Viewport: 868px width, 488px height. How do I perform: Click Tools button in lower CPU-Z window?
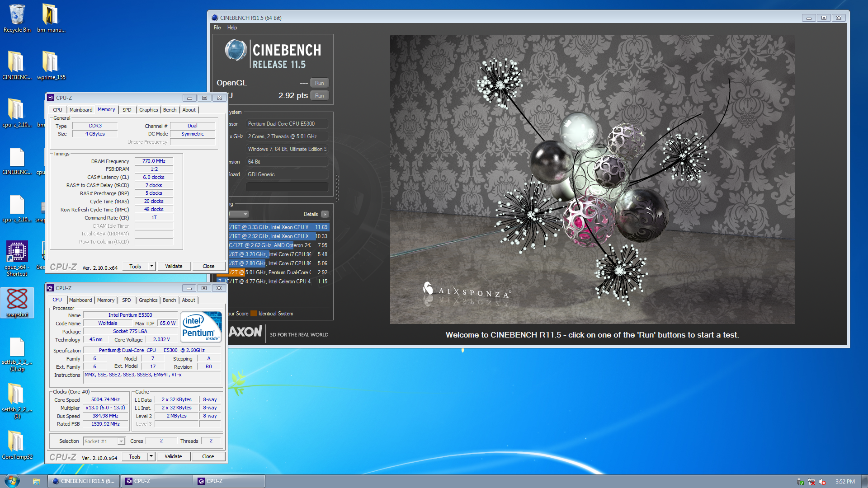click(x=135, y=456)
